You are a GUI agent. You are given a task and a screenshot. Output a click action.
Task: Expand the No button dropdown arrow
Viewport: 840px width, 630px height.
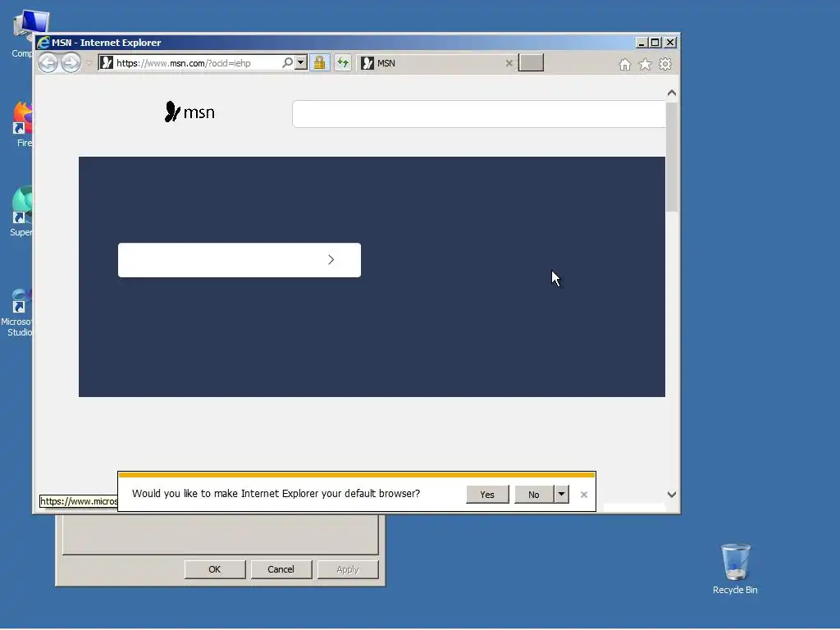tap(561, 495)
